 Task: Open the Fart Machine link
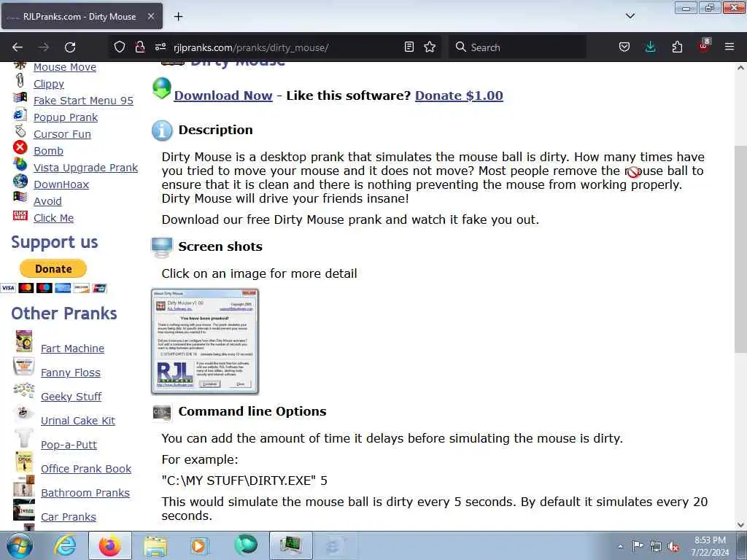coord(72,349)
